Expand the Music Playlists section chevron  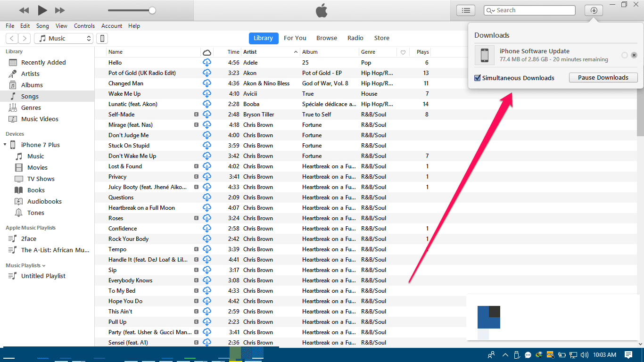tap(44, 266)
